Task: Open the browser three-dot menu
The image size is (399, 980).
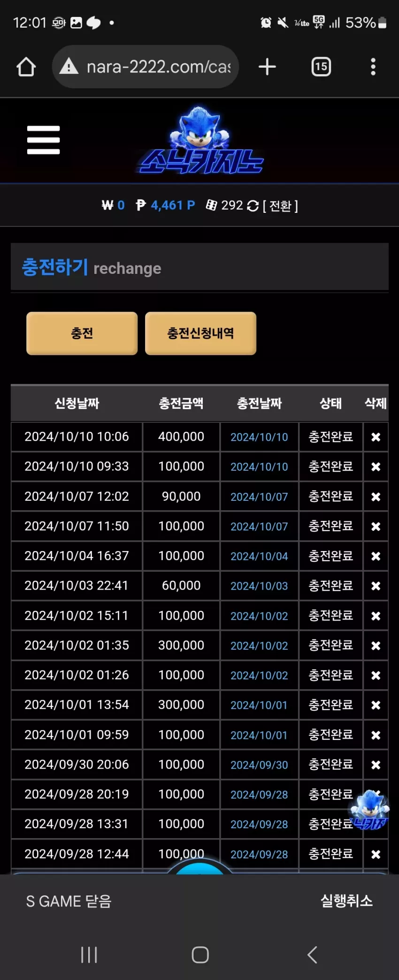Action: click(x=373, y=67)
